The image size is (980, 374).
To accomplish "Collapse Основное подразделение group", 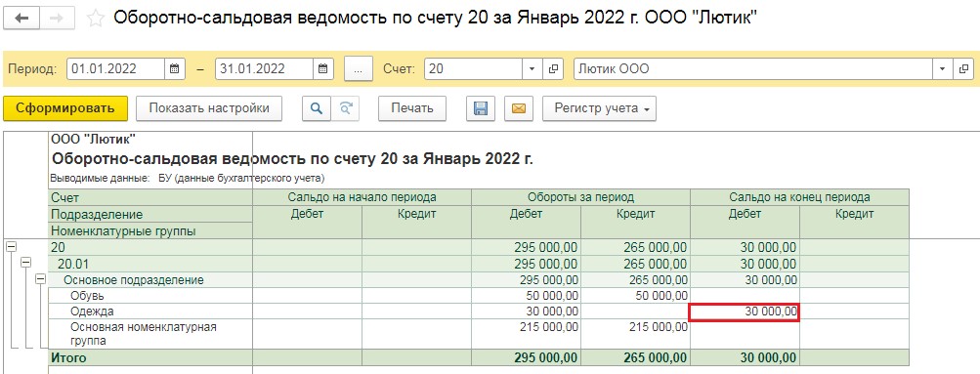I will [41, 279].
